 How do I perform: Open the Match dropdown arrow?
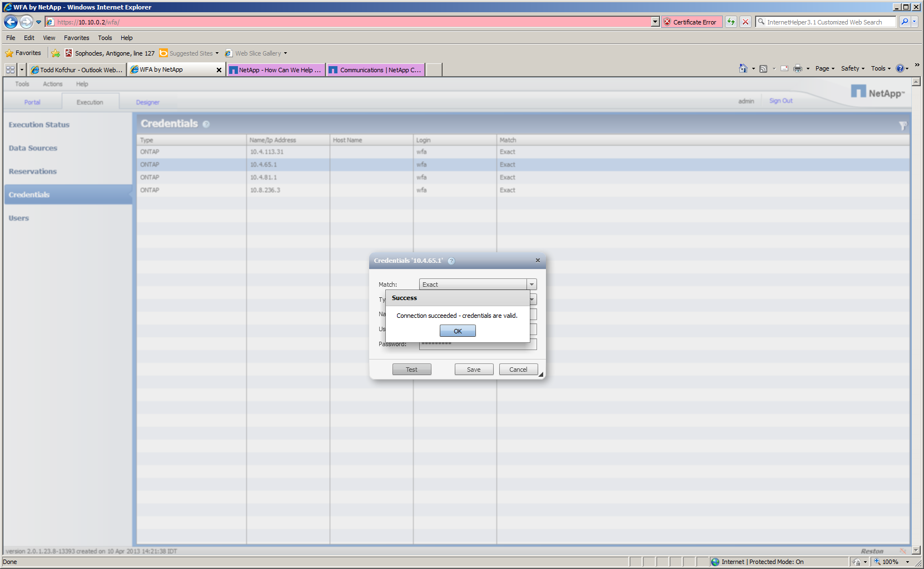click(531, 284)
